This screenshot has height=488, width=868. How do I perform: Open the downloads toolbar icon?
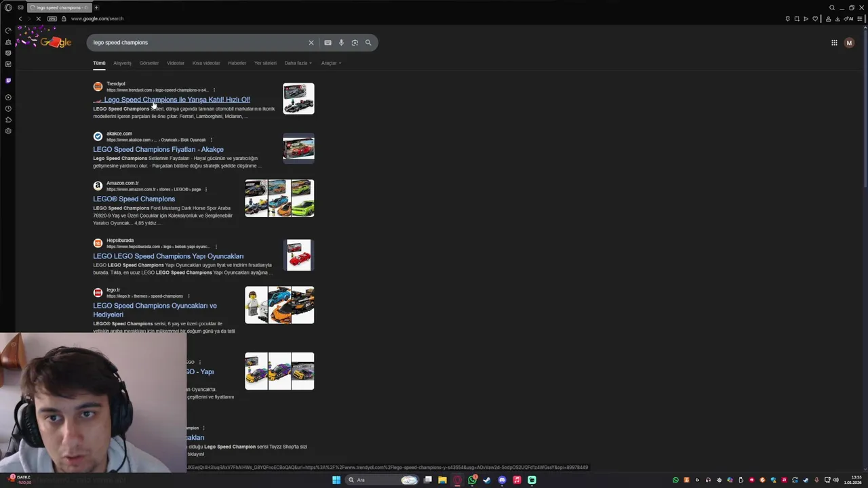pos(837,18)
